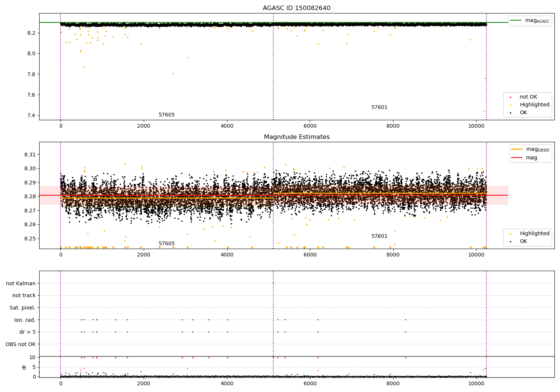The image size is (560, 392).
Task: Click the '7.4' y-tick on top plot
Action: click(x=31, y=115)
